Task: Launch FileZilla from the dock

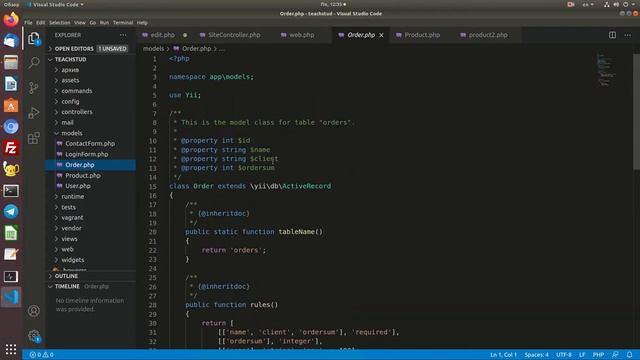Action: pyautogui.click(x=11, y=148)
